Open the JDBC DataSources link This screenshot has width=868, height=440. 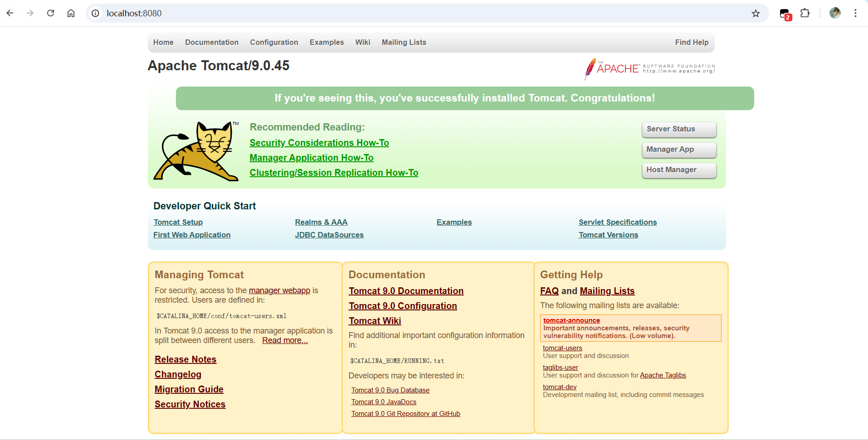coord(329,235)
